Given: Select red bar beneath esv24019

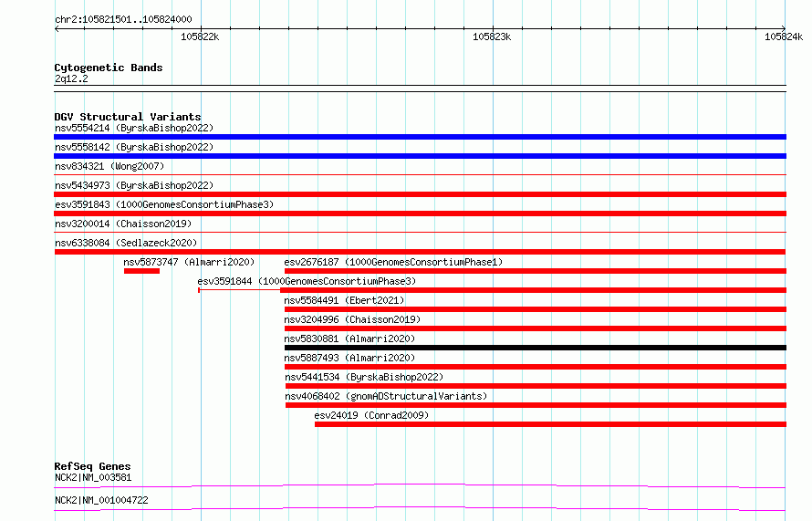Looking at the screenshot, I should tap(550, 424).
